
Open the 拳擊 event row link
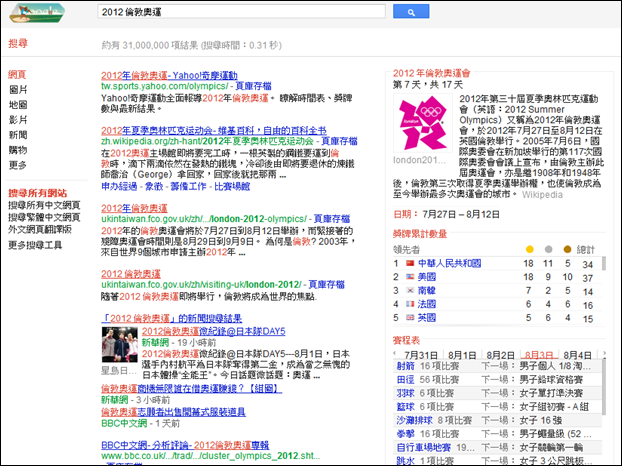(x=406, y=434)
